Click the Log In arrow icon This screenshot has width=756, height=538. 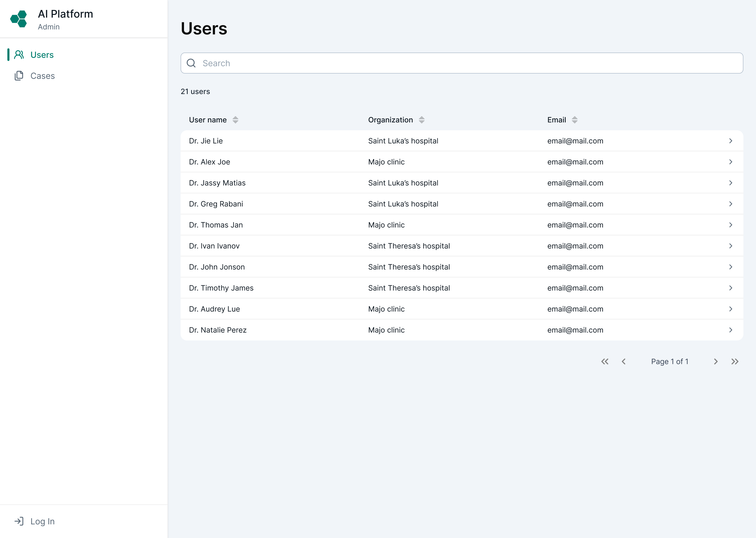point(19,521)
